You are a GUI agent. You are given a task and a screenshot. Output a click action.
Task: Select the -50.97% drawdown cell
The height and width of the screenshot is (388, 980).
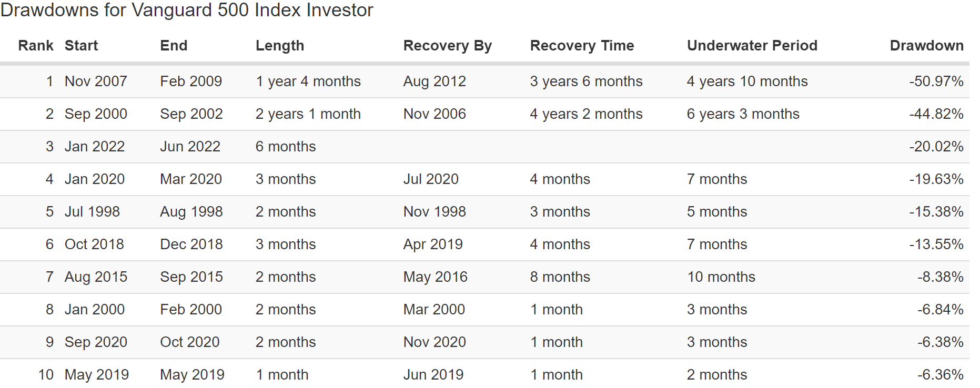[x=936, y=81]
